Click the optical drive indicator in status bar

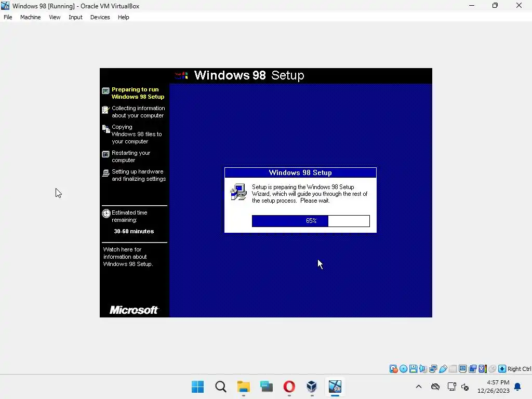[403, 369]
